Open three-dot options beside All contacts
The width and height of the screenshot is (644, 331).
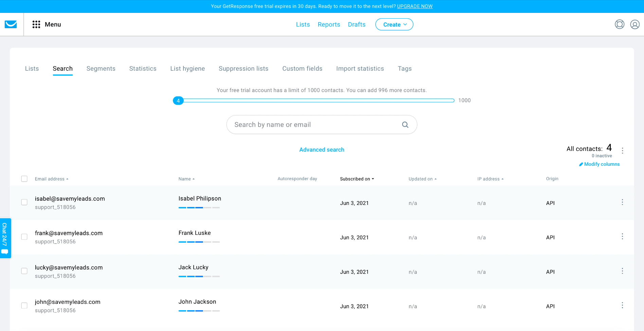(x=622, y=151)
